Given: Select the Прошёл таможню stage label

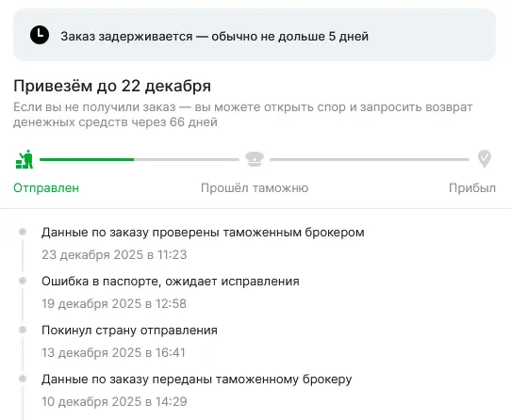Looking at the screenshot, I should click(x=255, y=188).
